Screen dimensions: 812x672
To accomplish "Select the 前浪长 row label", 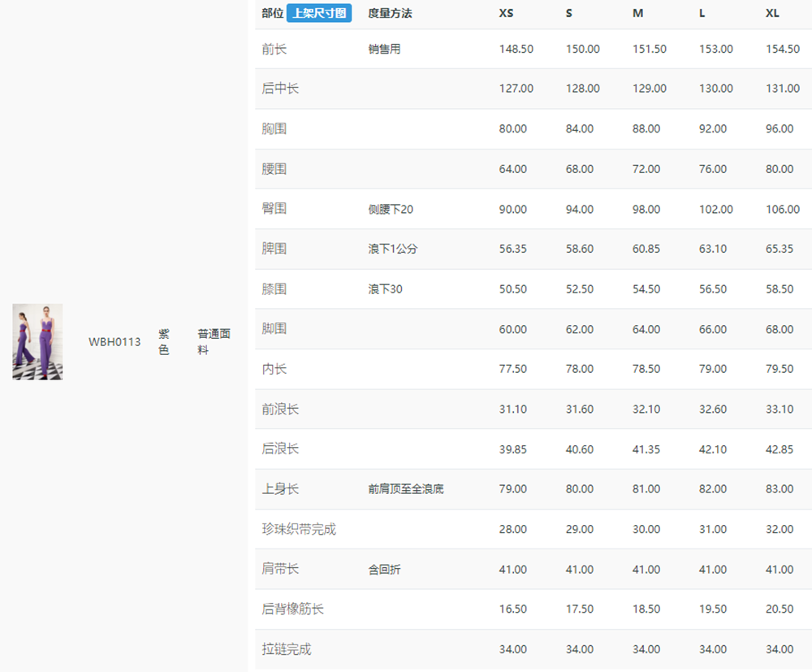I will tap(280, 410).
